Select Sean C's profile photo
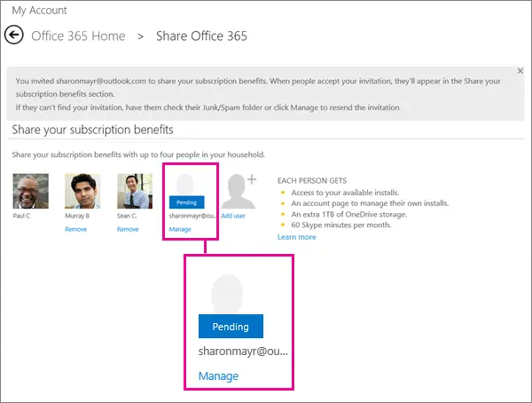Image resolution: width=532 pixels, height=403 pixels. pos(135,191)
